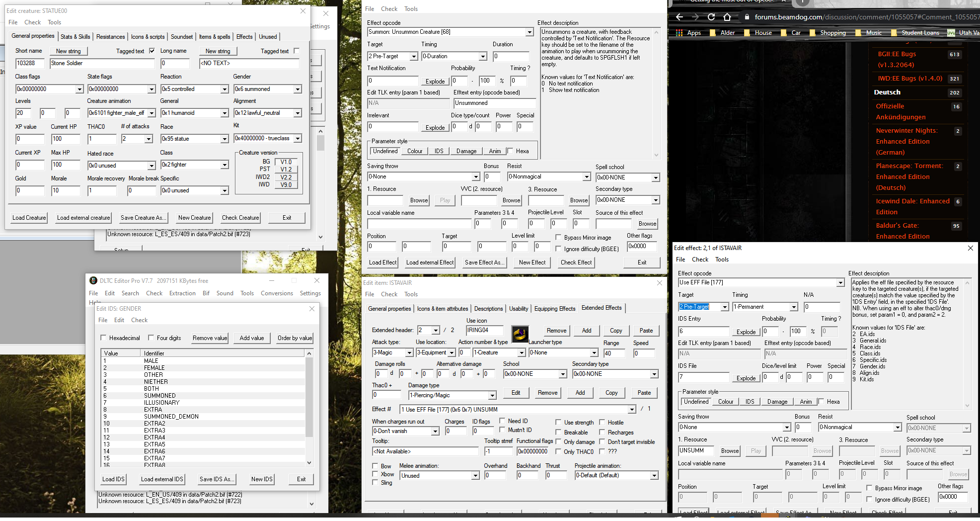The image size is (980, 521).
Task: Enable Hexadecimal in Edit IDS: GENDER
Action: tap(104, 338)
